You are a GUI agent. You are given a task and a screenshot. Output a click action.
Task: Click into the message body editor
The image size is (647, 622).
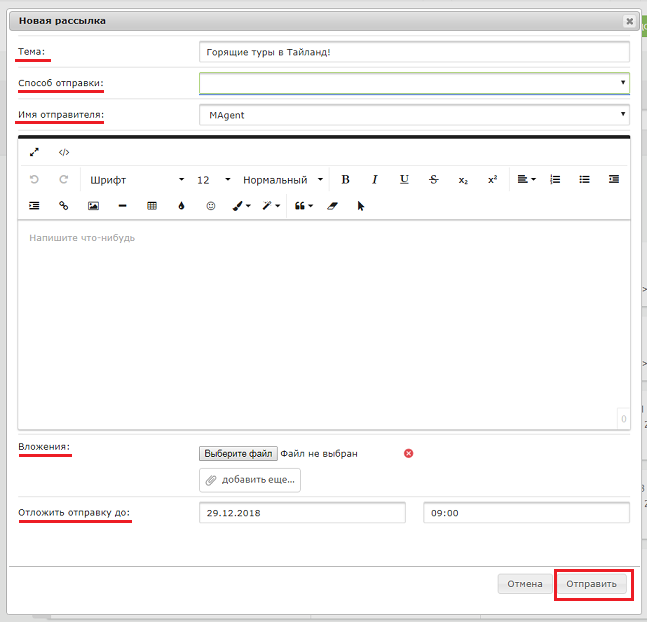point(324,324)
